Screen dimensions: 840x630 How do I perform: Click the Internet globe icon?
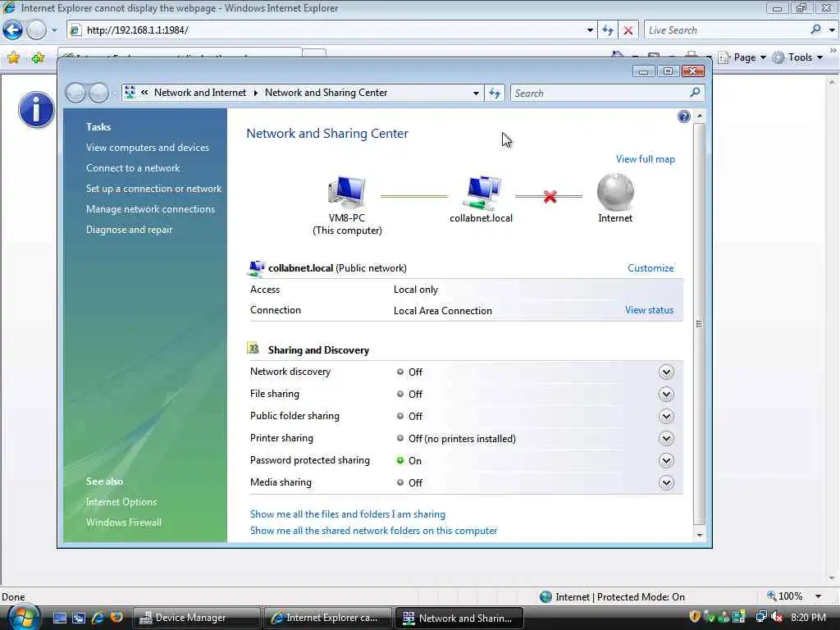pyautogui.click(x=615, y=192)
